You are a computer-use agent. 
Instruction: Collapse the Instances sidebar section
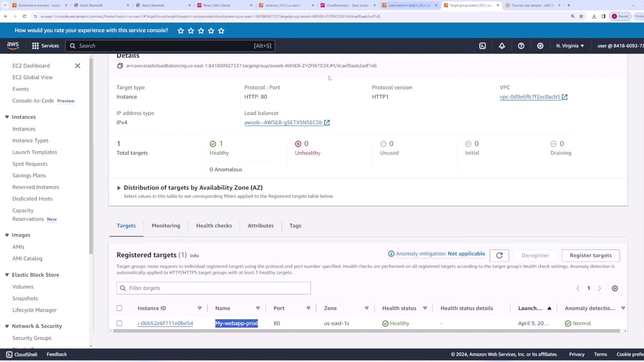tap(7, 117)
